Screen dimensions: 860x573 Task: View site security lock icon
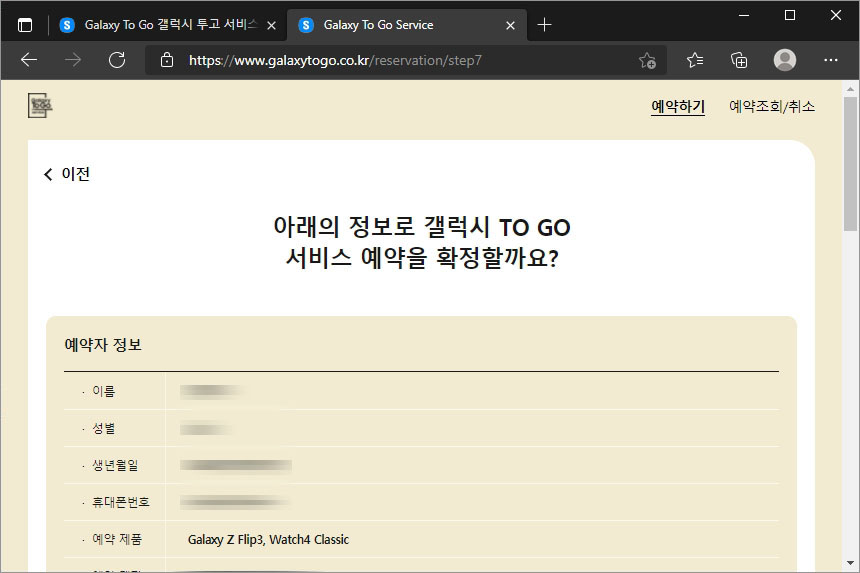point(167,60)
